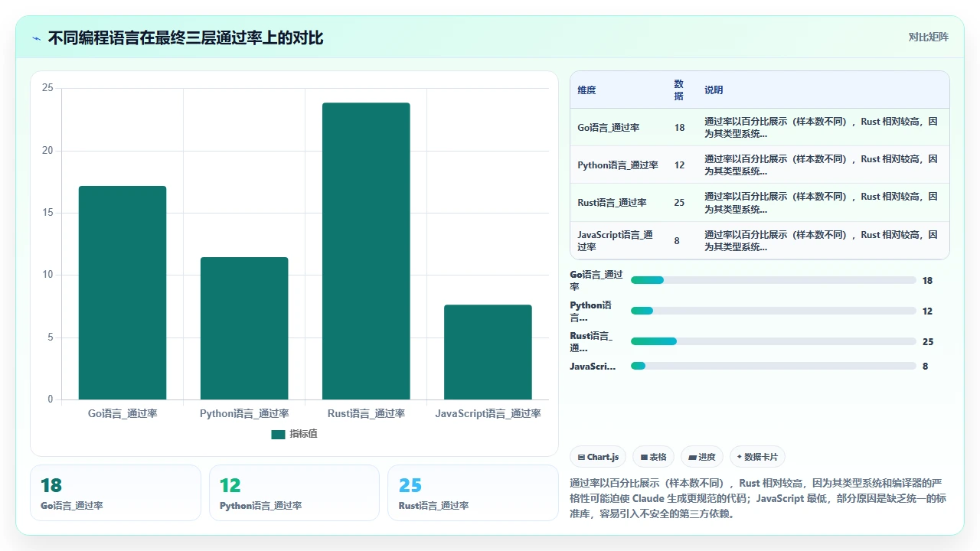Click the JavaScript语言_通过率 bar in chart

(x=488, y=352)
